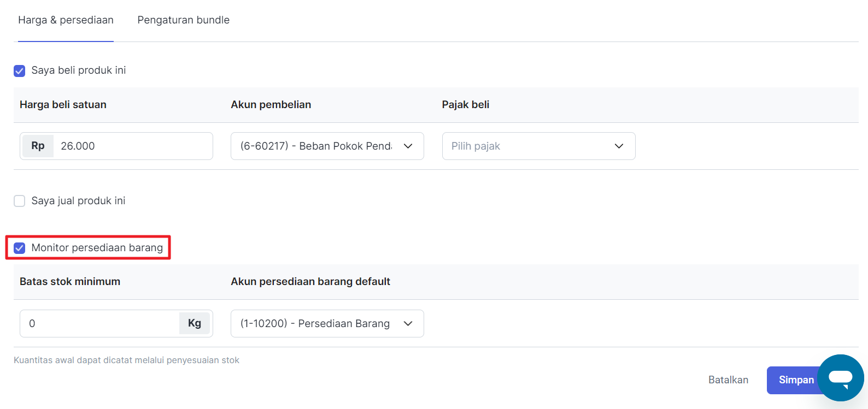Click Batalkan to cancel

tap(728, 380)
